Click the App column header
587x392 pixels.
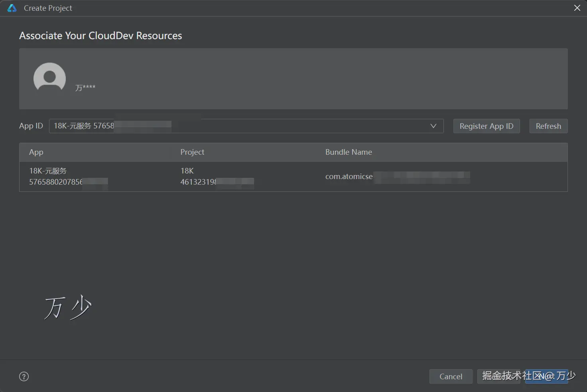[36, 152]
